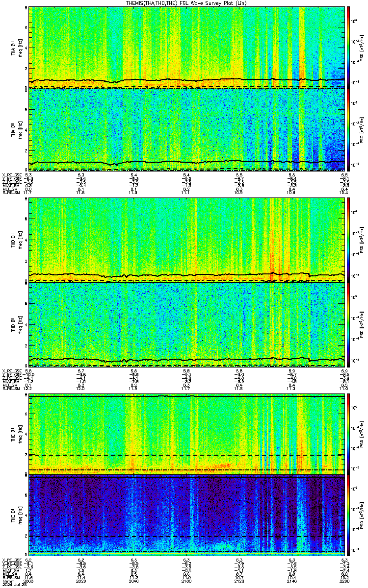This screenshot has width=368, height=588.
Task: Click the 2040 time tick label
Action: [x=134, y=581]
